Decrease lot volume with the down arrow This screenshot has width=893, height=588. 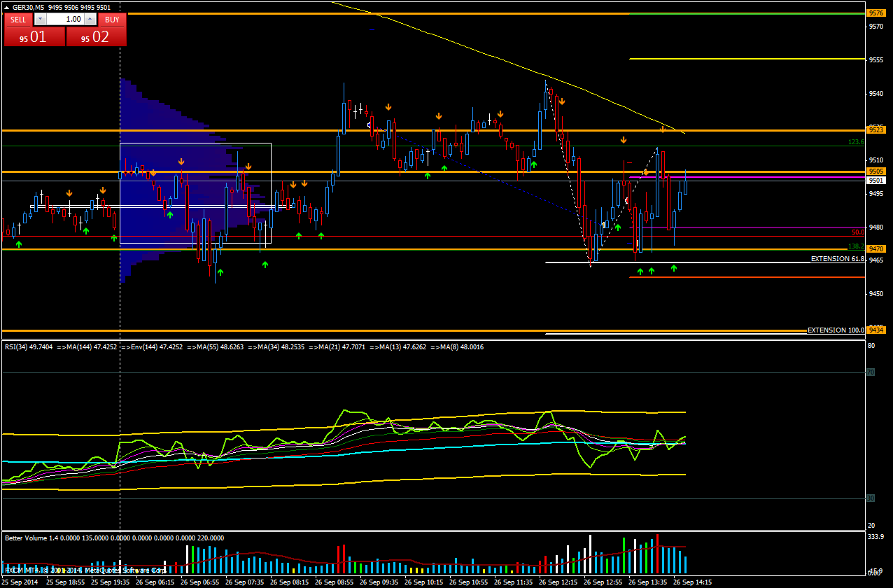39,20
